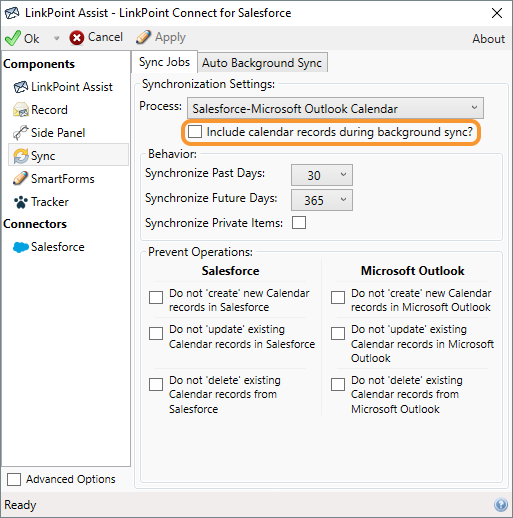
Task: Click the Apply button label
Action: coord(170,37)
